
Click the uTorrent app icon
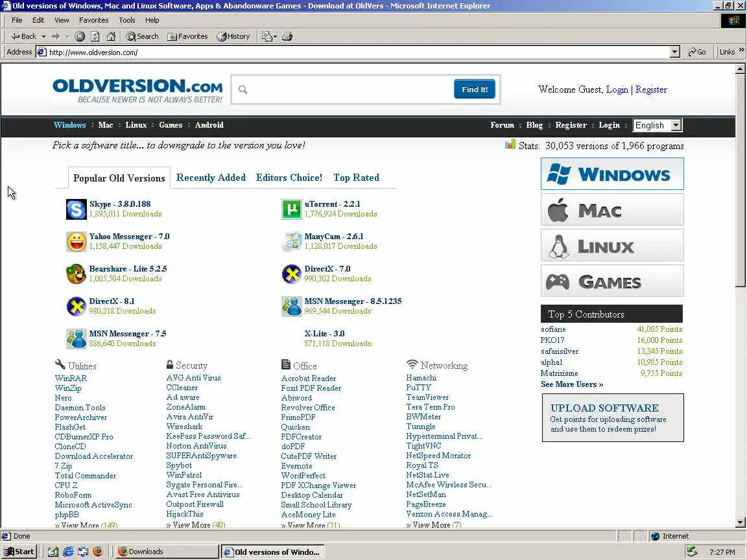coord(292,209)
